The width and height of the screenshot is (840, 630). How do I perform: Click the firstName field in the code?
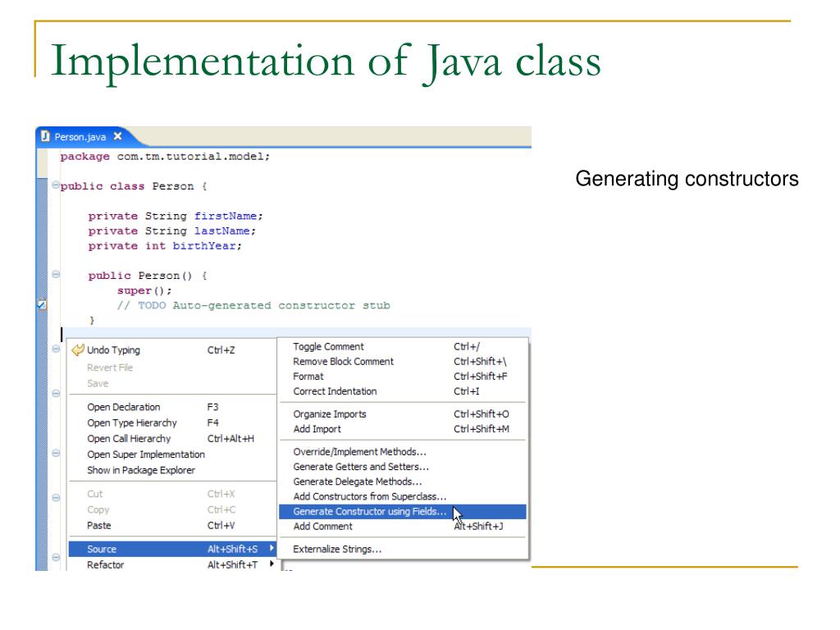[226, 216]
